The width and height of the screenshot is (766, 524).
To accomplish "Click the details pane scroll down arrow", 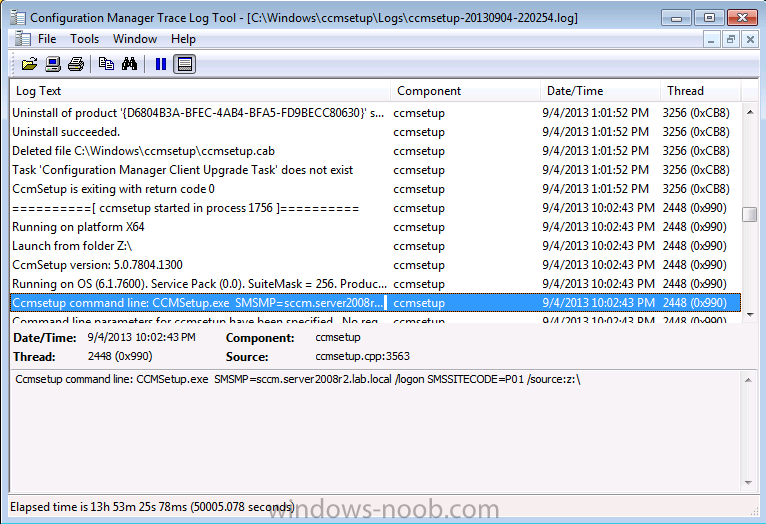I will 748,483.
